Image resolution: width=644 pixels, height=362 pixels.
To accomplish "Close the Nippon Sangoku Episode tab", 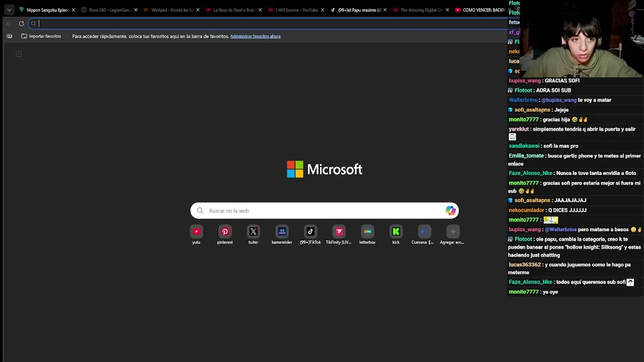I will coord(73,10).
